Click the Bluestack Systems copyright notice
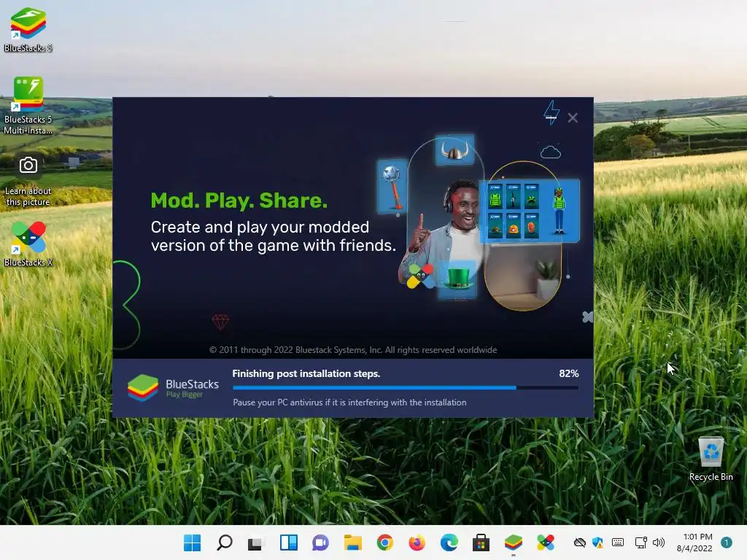Screen dimensions: 747x560 click(353, 350)
